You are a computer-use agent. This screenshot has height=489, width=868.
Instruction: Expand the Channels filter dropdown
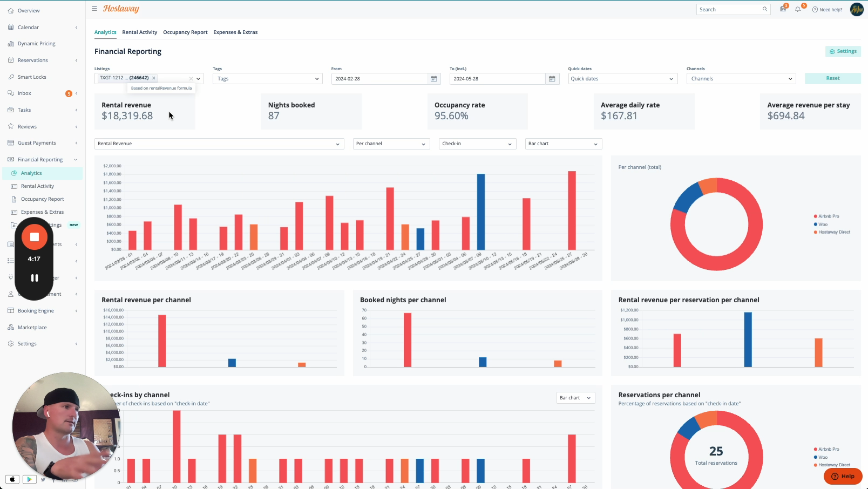[x=741, y=79]
